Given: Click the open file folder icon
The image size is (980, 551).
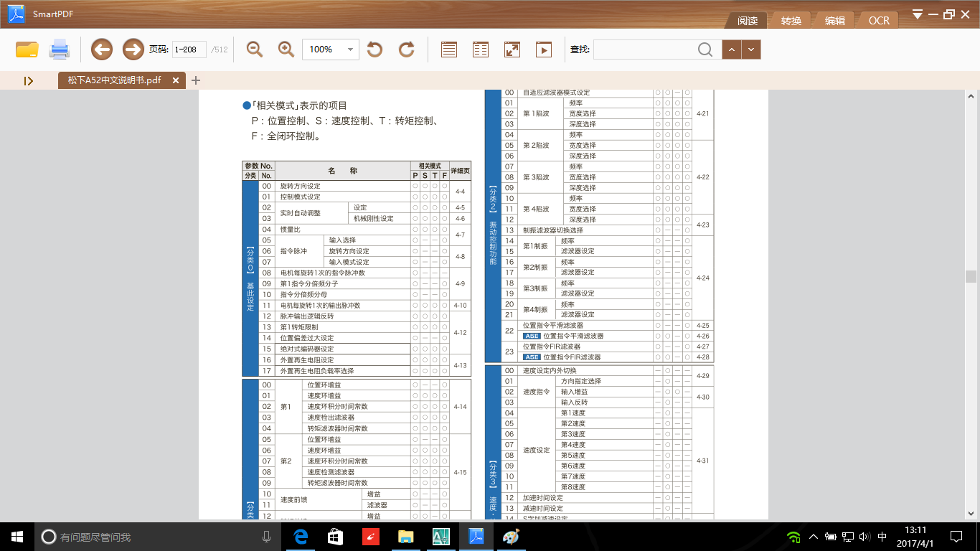Looking at the screenshot, I should pos(27,50).
